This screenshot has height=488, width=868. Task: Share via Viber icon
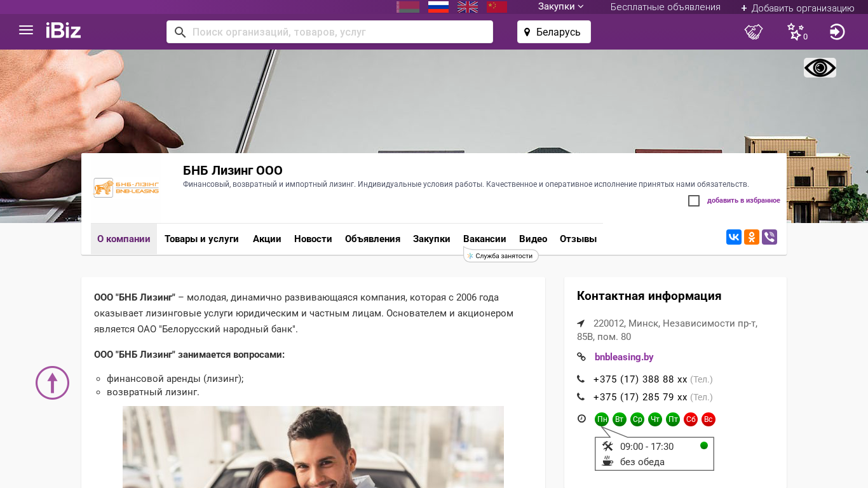(x=770, y=237)
